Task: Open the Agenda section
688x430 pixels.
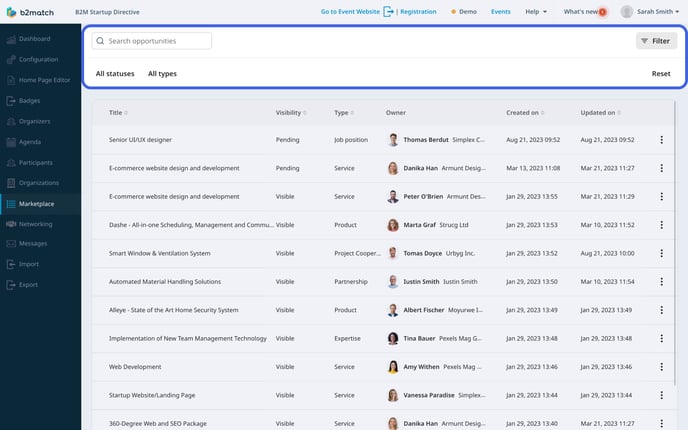Action: (30, 142)
